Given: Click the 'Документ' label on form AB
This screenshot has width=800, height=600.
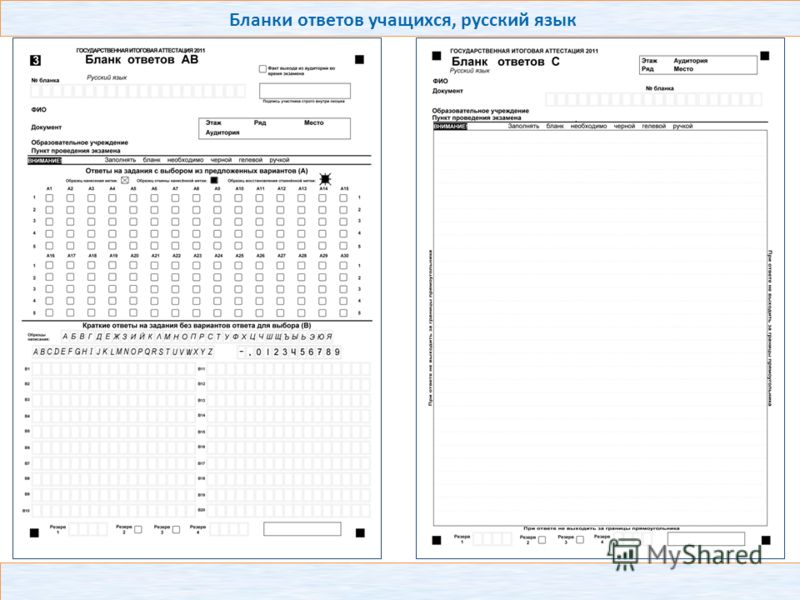Looking at the screenshot, I should (46, 127).
